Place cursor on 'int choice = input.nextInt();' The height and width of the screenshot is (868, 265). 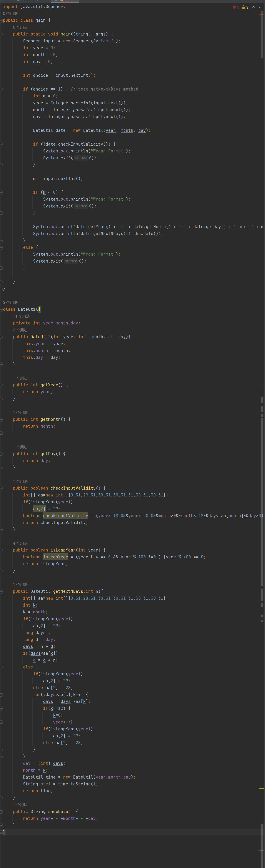pyautogui.click(x=59, y=76)
